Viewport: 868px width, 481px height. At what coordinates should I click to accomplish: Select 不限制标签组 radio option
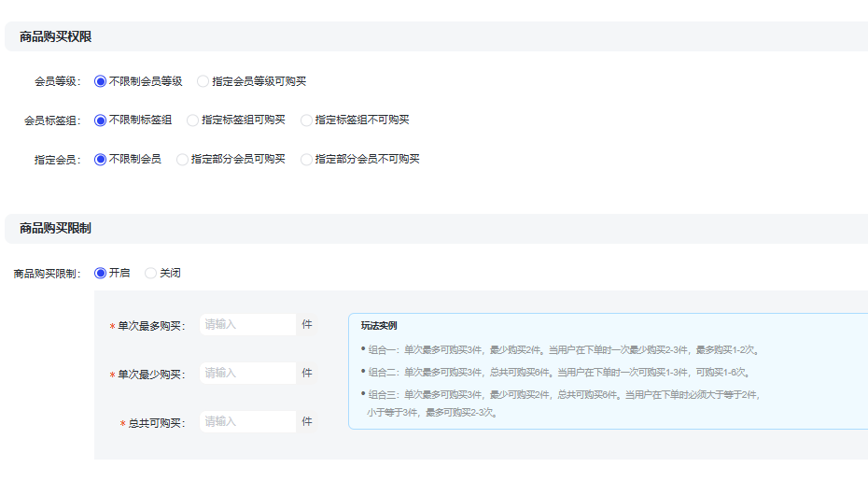101,120
